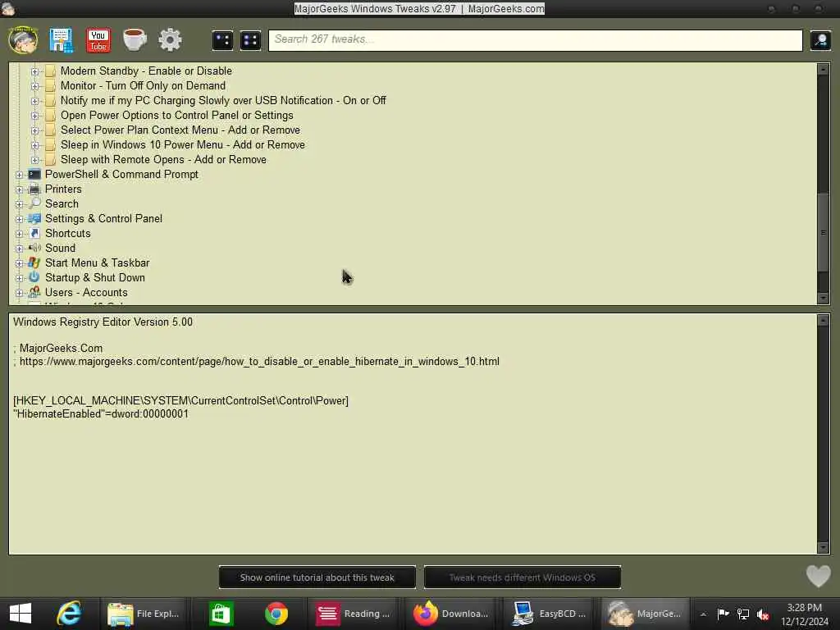Switch to Reading taskbar window

[x=353, y=614]
